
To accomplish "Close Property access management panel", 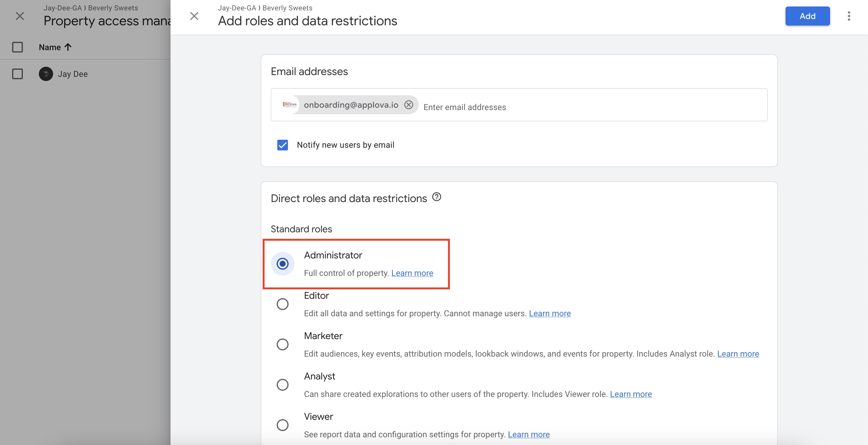I will 20,16.
